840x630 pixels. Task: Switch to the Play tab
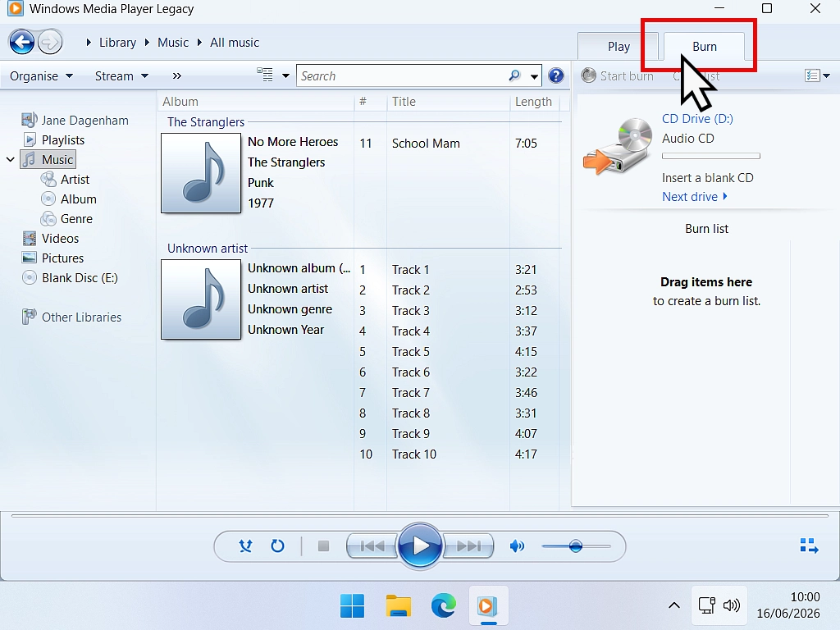pos(619,47)
